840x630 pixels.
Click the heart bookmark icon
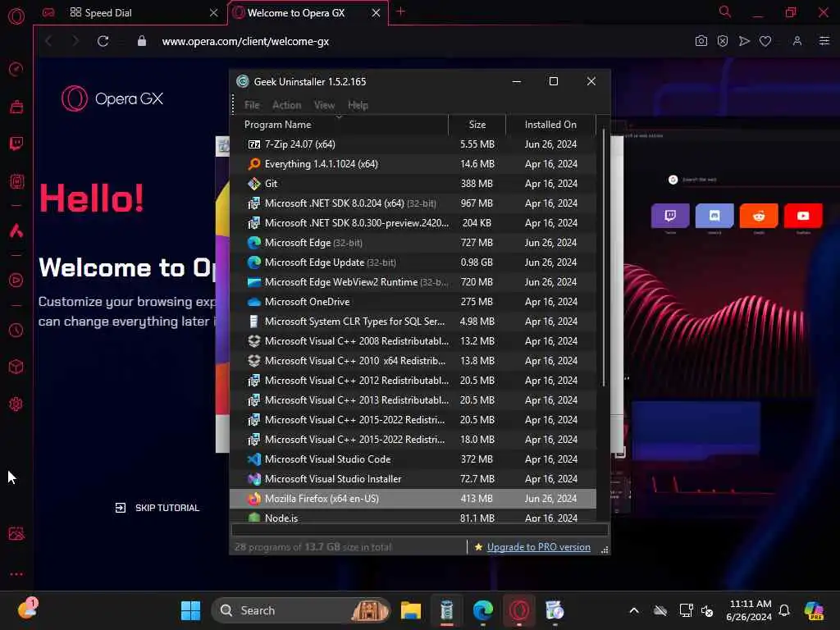tap(765, 41)
